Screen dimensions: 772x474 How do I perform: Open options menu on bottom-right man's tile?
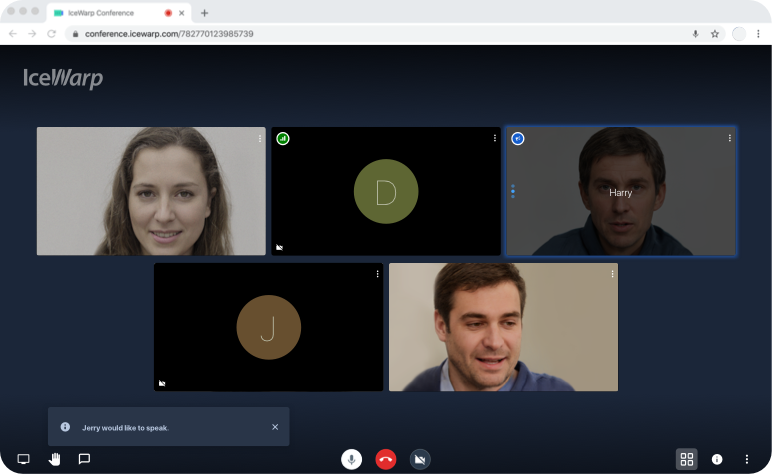(x=612, y=274)
